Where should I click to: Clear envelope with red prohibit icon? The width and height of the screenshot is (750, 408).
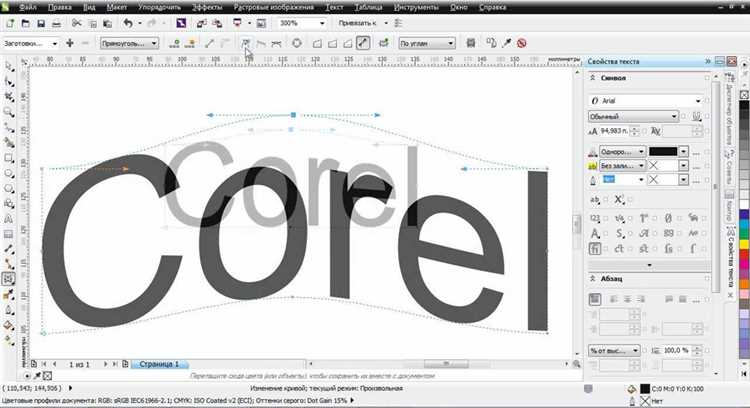coord(522,43)
